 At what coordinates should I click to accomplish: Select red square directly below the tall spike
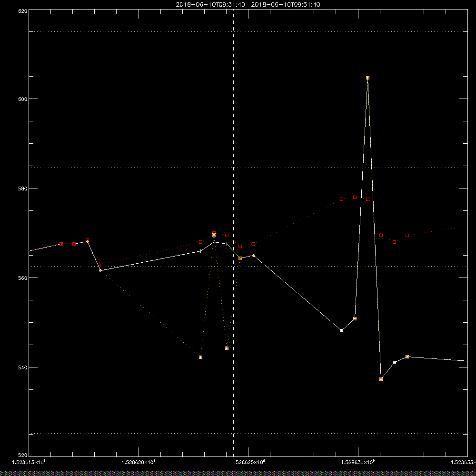point(367,199)
